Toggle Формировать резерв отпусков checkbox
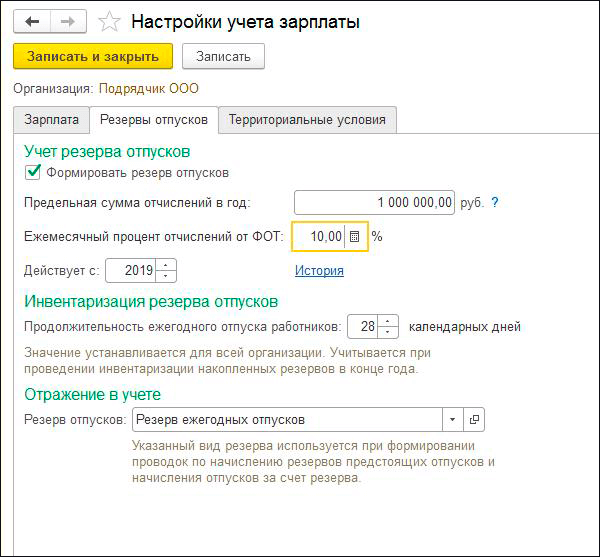Screen dimensions: 600x557 pos(33,172)
